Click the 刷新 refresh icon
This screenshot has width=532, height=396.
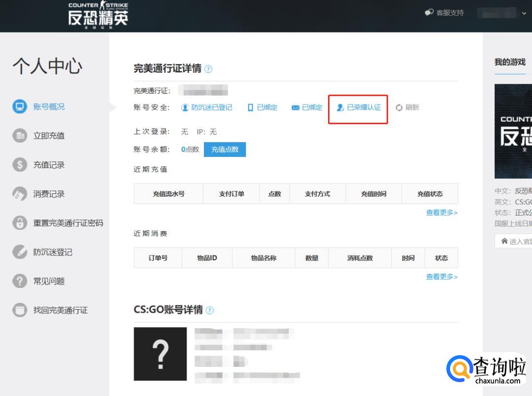[x=399, y=108]
